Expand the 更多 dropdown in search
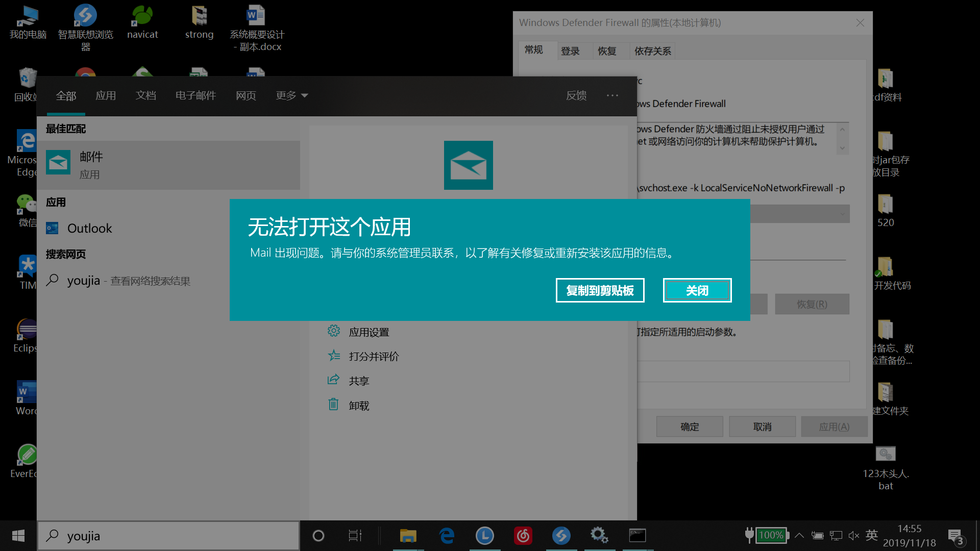 coord(291,95)
